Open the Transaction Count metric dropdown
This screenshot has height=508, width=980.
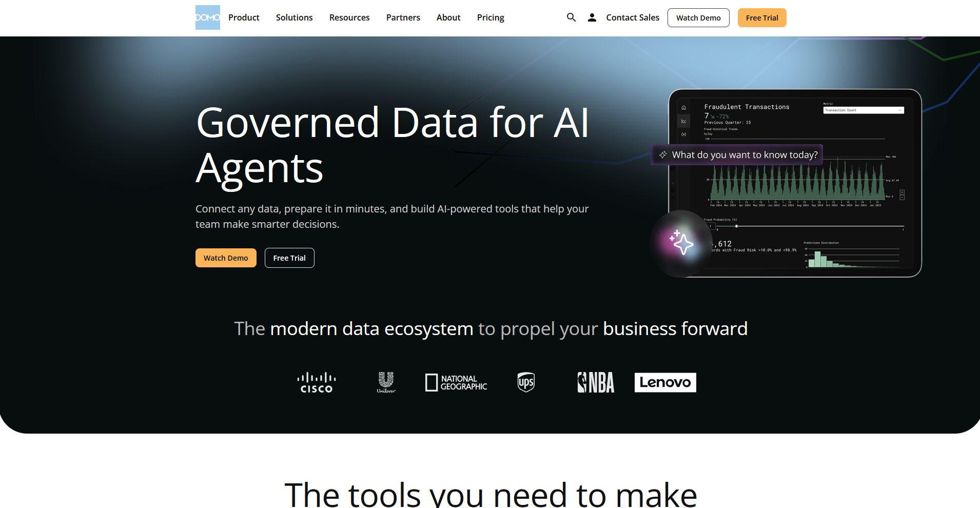[864, 110]
